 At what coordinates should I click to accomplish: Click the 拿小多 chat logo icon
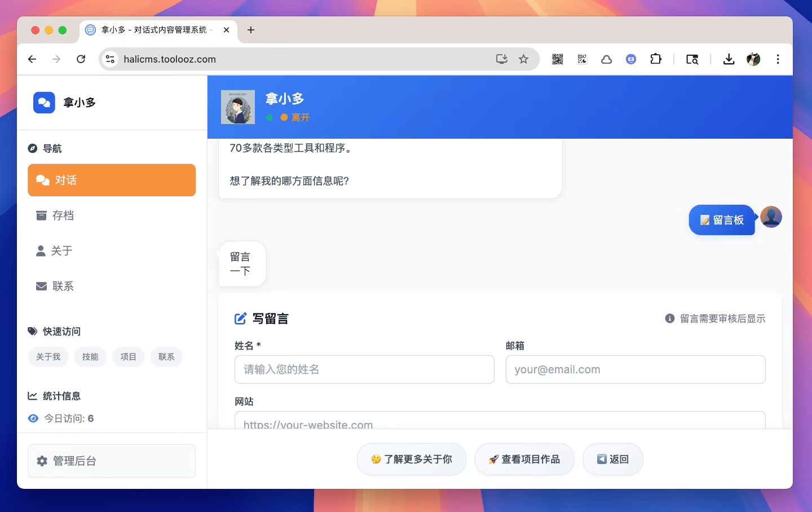tap(44, 103)
